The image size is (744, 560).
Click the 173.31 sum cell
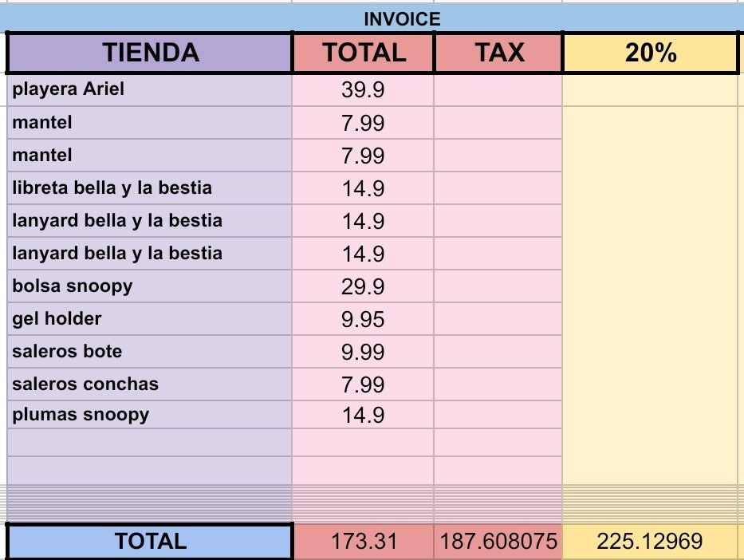(364, 541)
